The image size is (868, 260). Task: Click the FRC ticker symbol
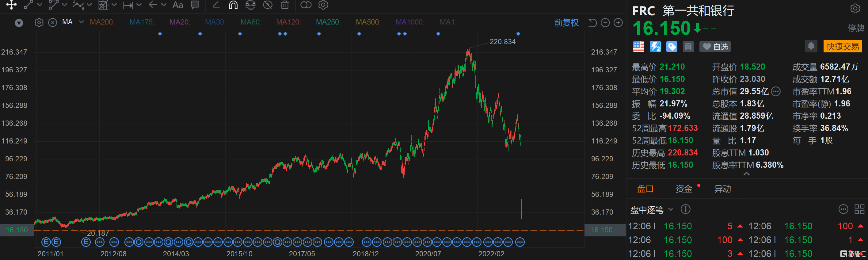643,11
